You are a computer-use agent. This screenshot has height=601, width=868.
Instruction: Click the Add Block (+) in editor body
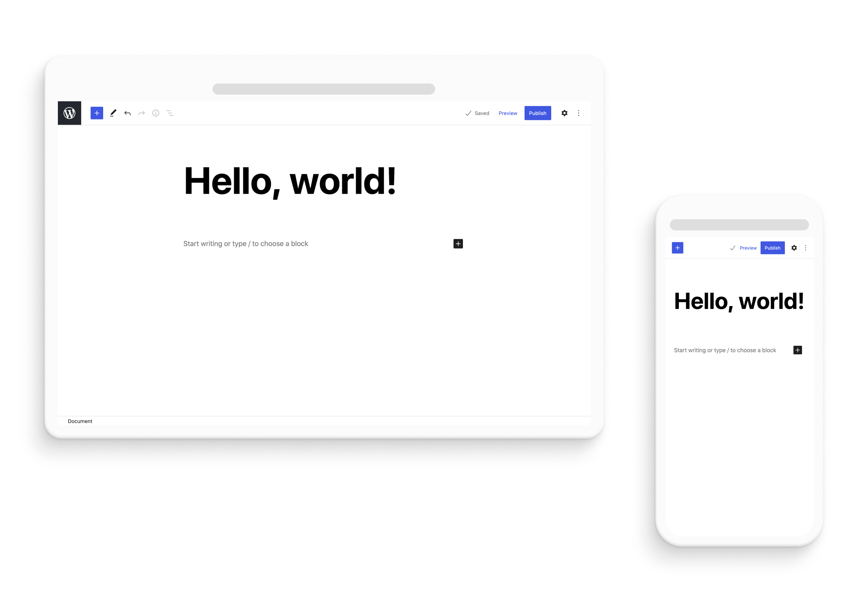point(458,243)
